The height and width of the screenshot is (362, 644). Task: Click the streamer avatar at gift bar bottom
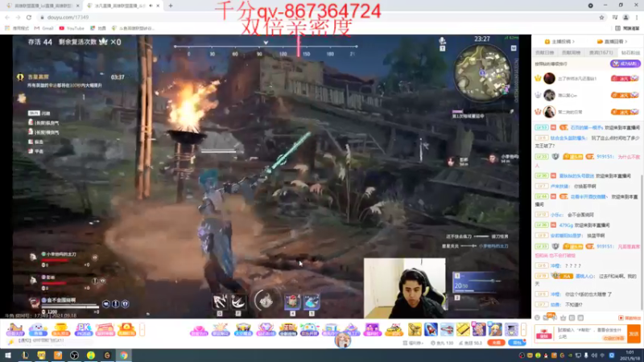coord(342,340)
